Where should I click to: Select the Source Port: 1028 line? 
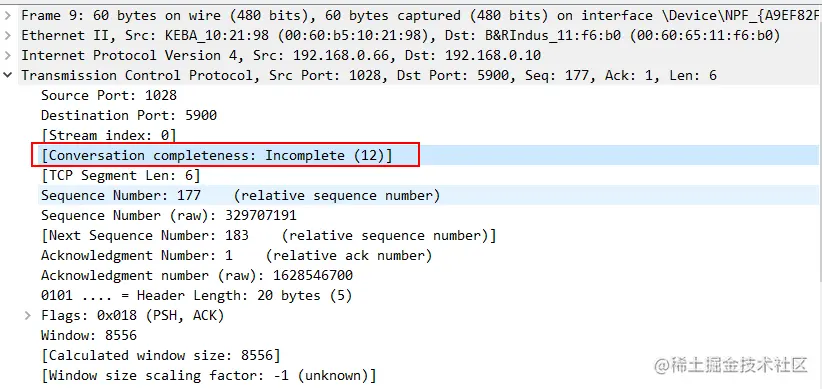point(109,95)
